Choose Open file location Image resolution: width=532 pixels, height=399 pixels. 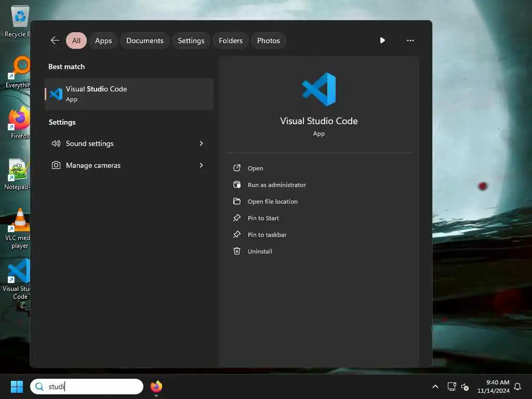pos(272,202)
